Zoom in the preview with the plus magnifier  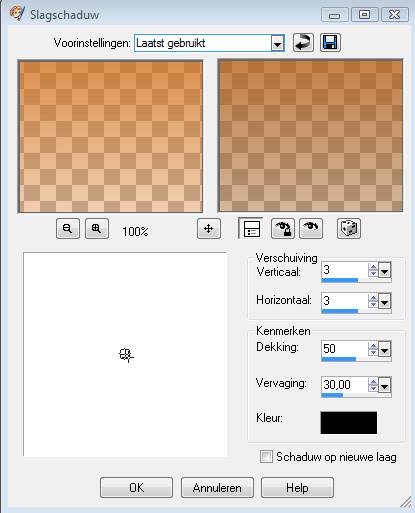97,229
